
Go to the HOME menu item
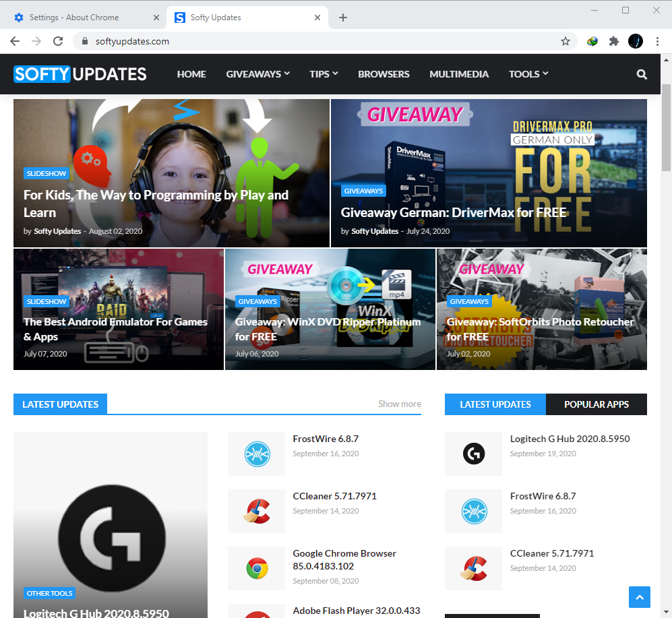pyautogui.click(x=191, y=74)
